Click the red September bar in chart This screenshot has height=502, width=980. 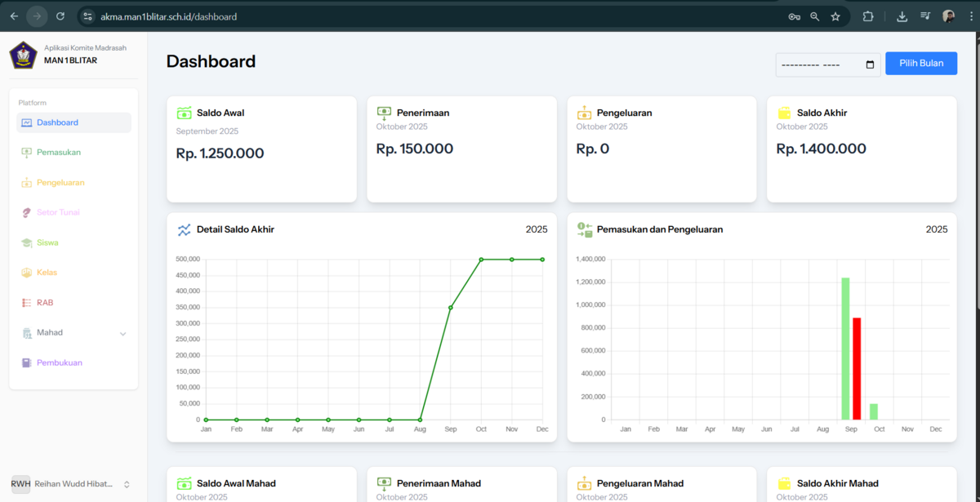(x=857, y=368)
